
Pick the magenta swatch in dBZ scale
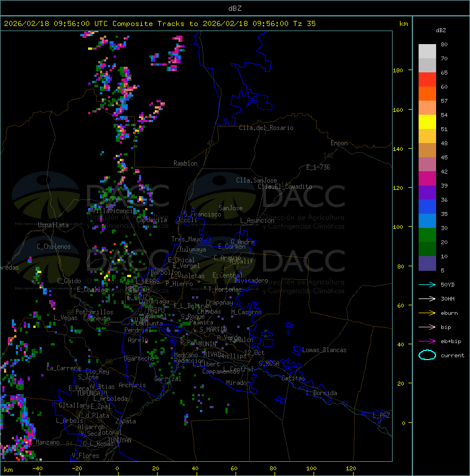pyautogui.click(x=427, y=179)
